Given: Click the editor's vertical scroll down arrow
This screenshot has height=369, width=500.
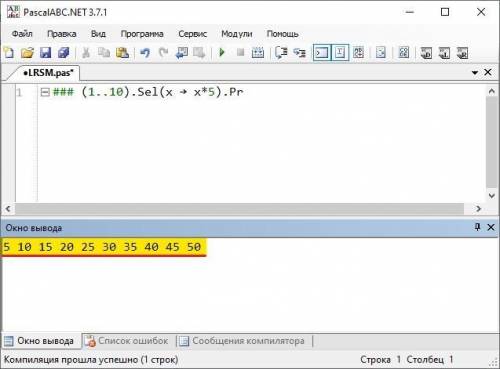Looking at the screenshot, I should 492,196.
